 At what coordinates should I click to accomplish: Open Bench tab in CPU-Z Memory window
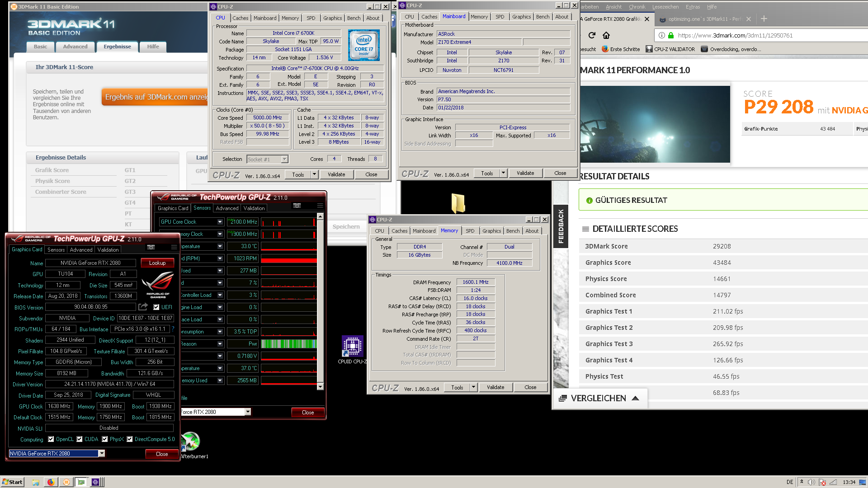pyautogui.click(x=513, y=231)
